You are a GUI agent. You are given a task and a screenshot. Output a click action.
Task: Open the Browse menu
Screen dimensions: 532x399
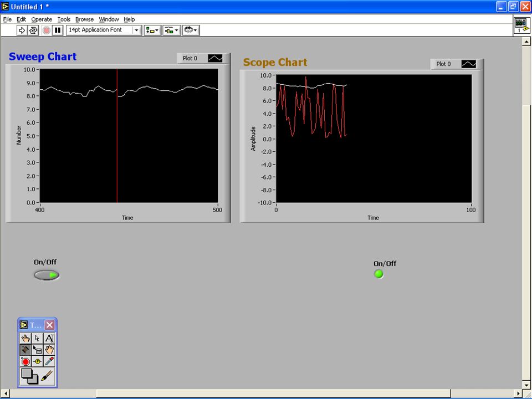tap(84, 19)
